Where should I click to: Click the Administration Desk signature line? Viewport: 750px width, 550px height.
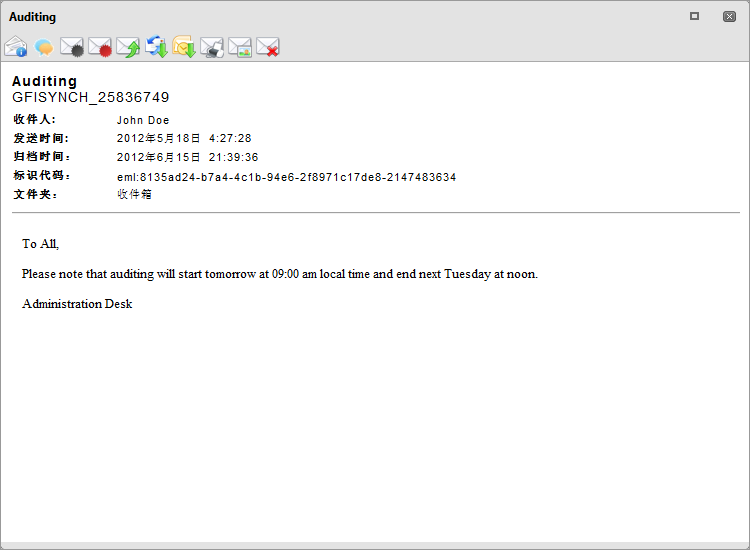point(77,304)
